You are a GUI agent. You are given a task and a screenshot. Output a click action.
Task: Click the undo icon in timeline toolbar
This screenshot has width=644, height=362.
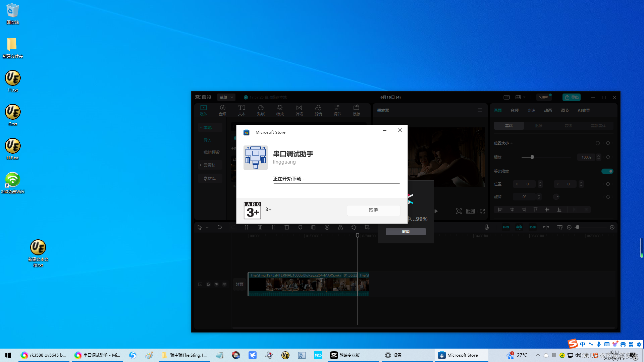[x=220, y=227]
